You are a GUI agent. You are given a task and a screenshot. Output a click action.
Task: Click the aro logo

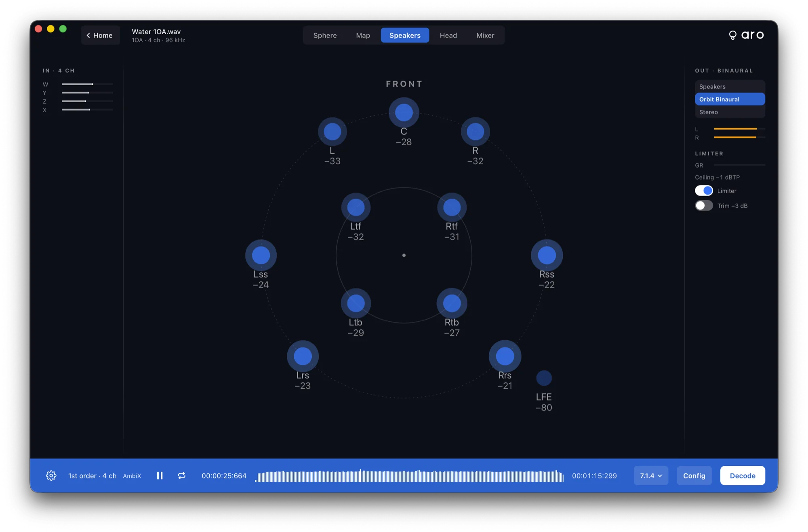[x=746, y=35]
